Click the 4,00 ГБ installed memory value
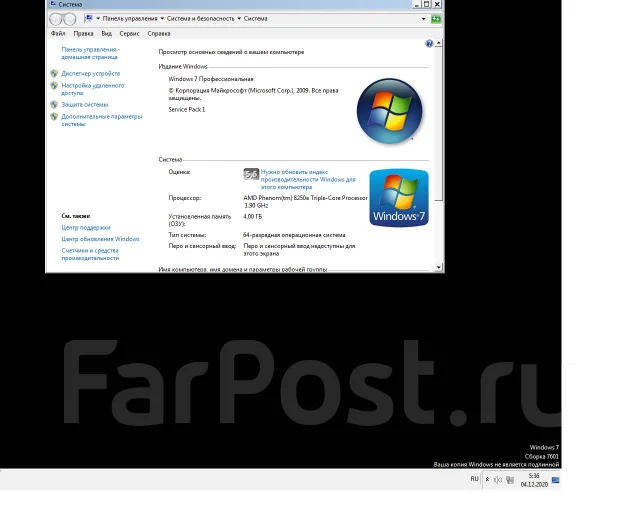This screenshot has height=512, width=640. point(252,216)
